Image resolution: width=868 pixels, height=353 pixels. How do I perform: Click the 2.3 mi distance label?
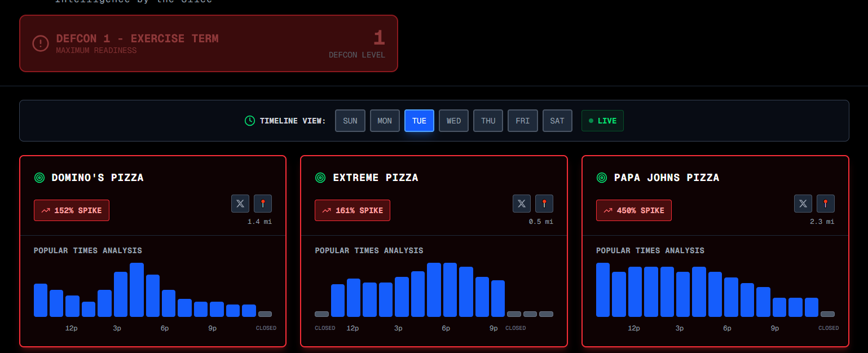click(822, 222)
